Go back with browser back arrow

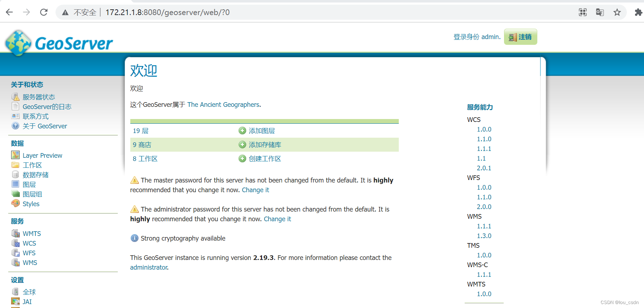[x=9, y=12]
